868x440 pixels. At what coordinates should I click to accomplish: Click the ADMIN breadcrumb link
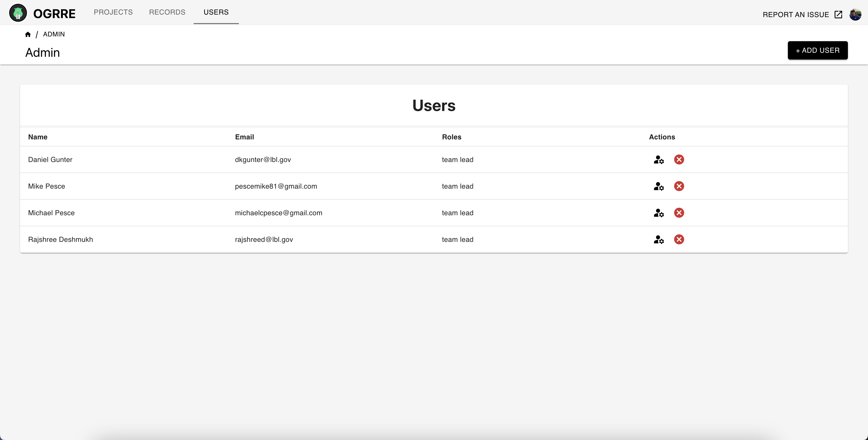point(54,34)
